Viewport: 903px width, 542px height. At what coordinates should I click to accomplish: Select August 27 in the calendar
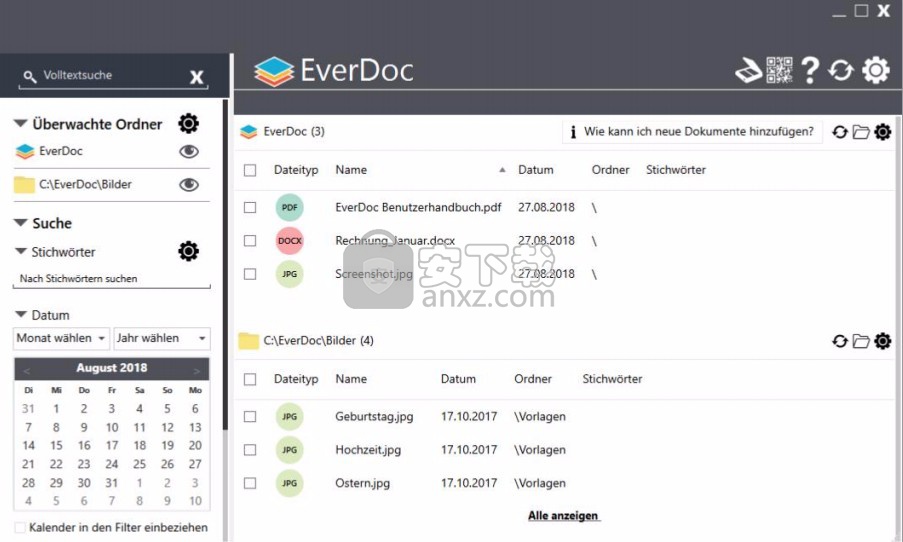195,464
